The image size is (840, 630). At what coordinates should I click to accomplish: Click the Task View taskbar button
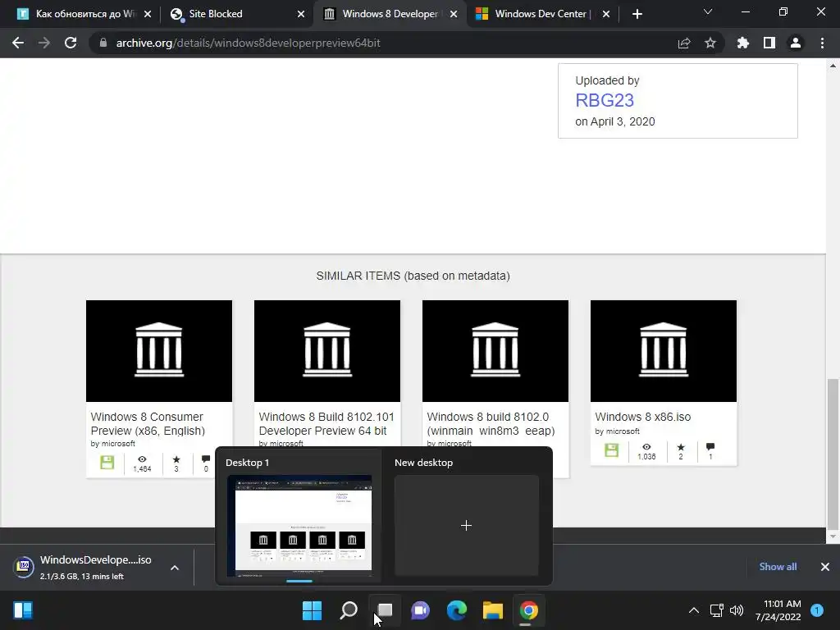point(385,610)
